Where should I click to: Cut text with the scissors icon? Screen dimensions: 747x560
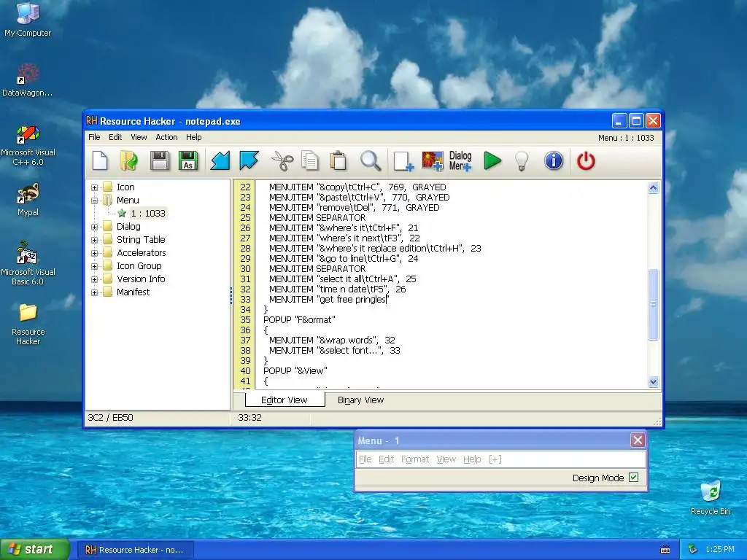point(282,161)
